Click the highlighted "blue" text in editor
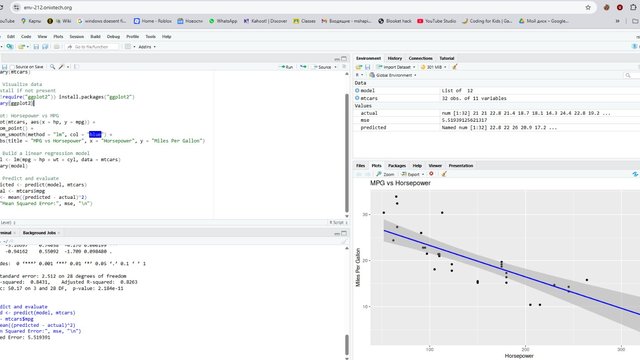This screenshot has width=640, height=360. tap(95, 134)
